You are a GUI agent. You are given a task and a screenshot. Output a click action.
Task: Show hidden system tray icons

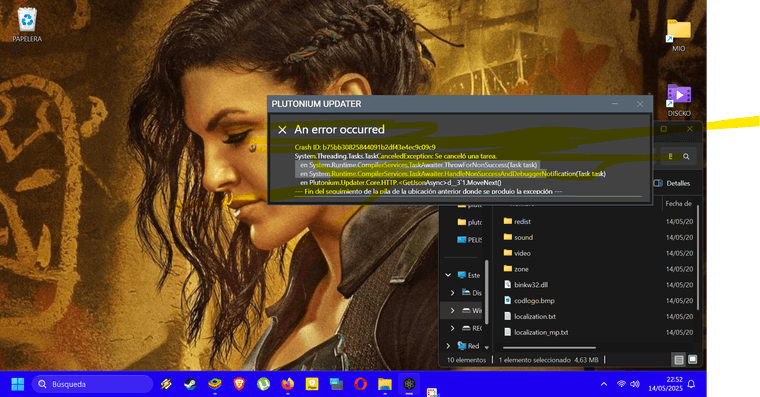pos(604,384)
